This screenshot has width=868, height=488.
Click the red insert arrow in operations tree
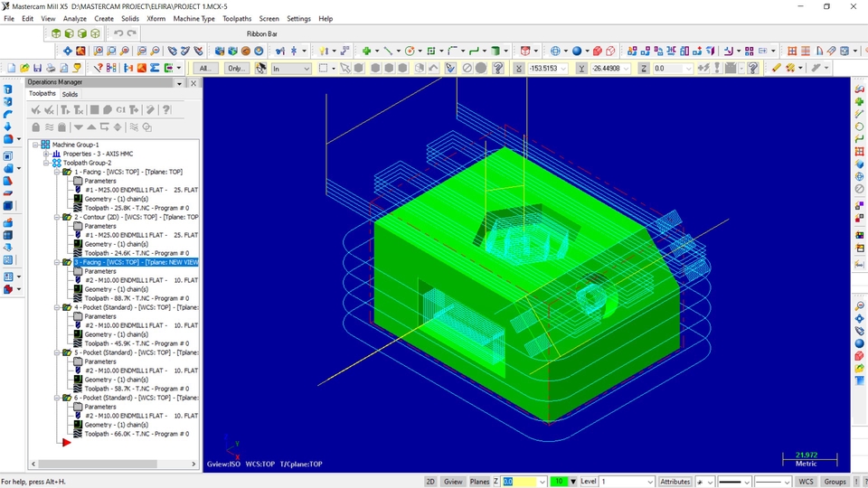click(66, 442)
